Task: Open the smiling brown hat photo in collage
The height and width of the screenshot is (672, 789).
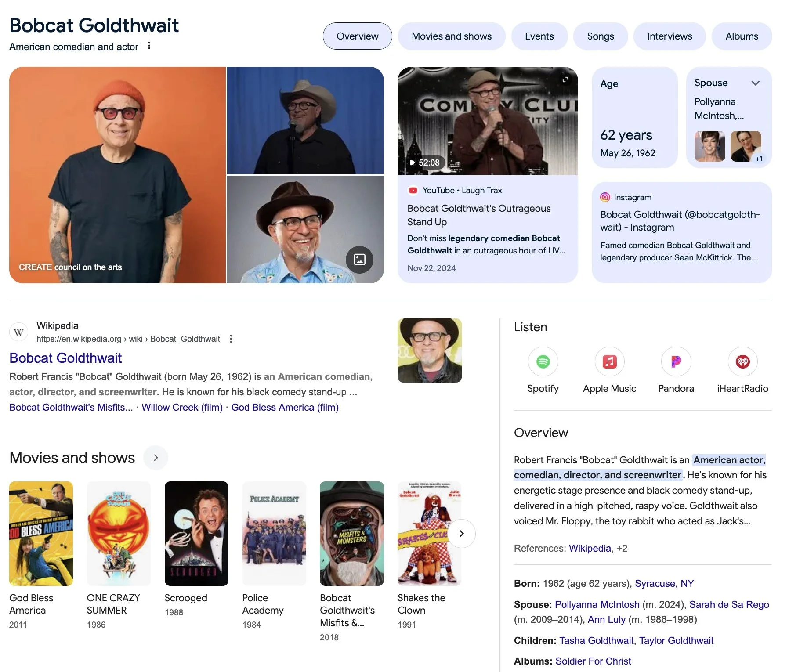Action: [x=305, y=229]
